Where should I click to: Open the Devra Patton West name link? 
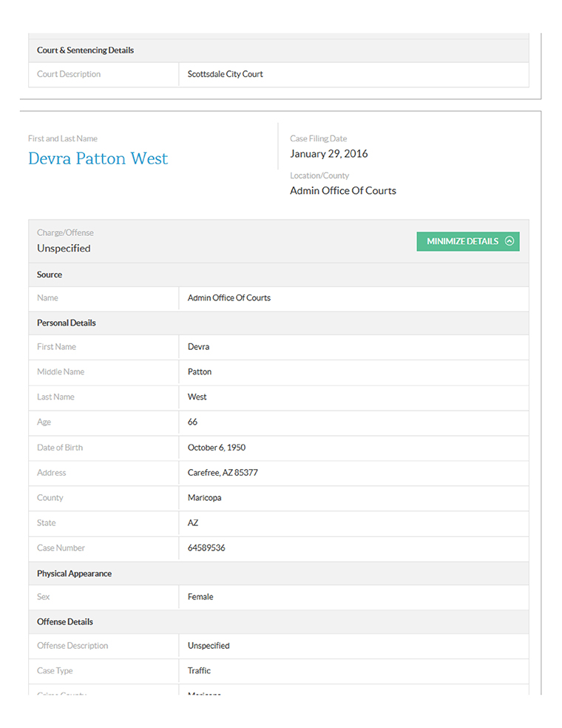pos(98,159)
